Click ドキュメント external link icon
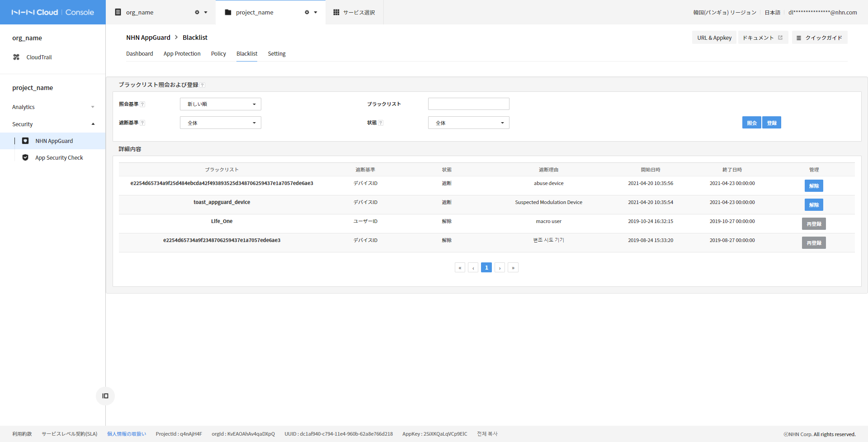 click(x=780, y=38)
